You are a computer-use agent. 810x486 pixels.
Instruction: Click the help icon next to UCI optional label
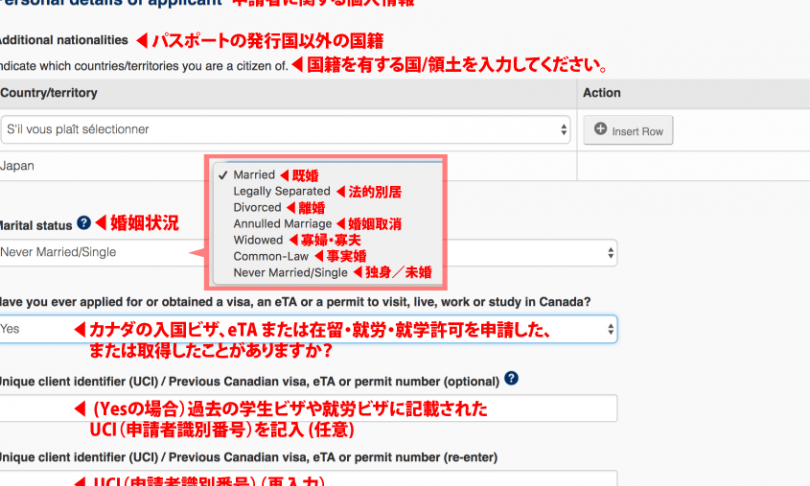(x=512, y=378)
